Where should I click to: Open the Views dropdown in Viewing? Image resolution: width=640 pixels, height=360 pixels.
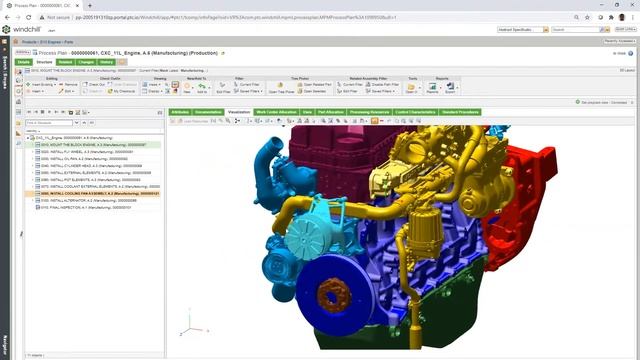[151, 84]
